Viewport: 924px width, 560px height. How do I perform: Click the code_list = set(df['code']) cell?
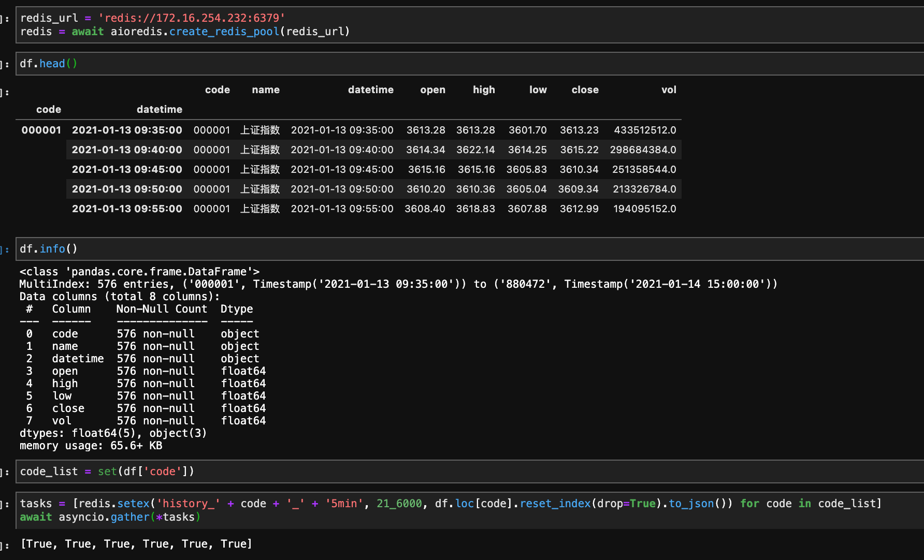470,471
